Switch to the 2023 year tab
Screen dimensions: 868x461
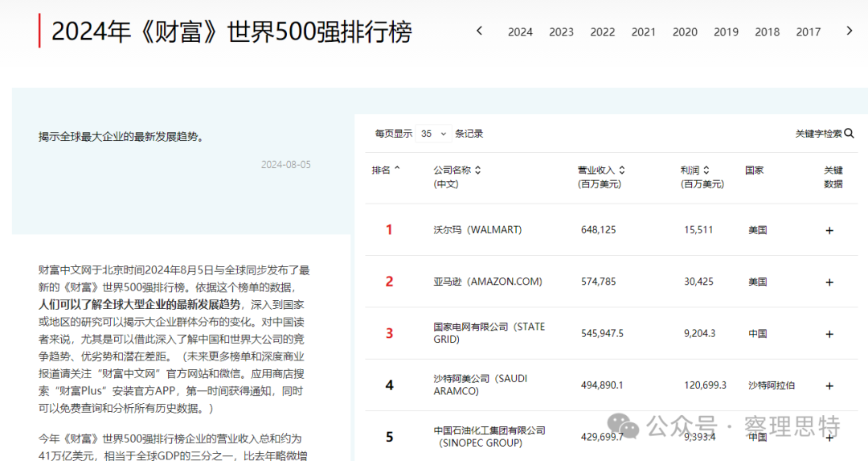[561, 32]
